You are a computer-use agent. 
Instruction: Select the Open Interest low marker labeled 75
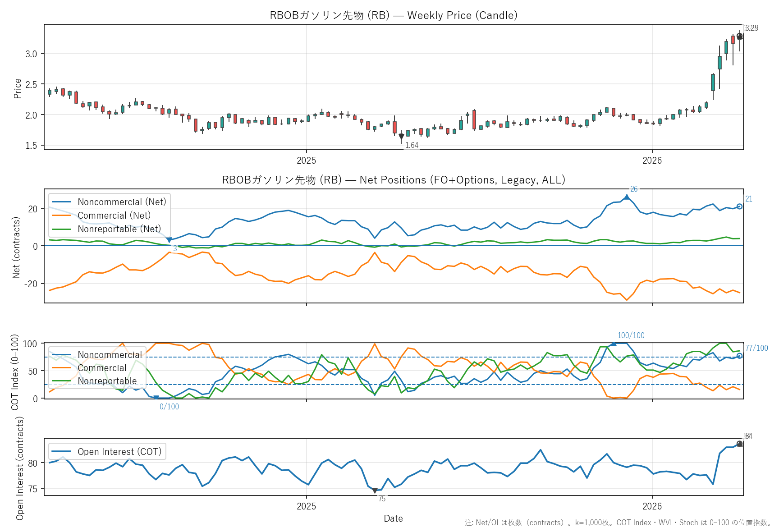[x=375, y=491]
